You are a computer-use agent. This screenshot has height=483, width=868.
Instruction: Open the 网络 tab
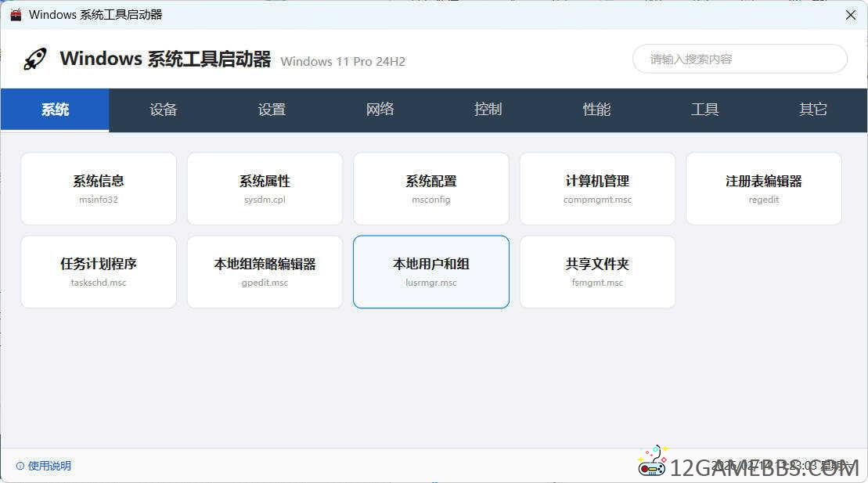(x=380, y=110)
